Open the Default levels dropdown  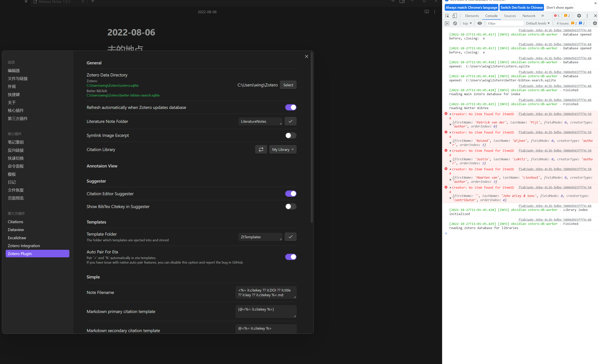click(x=538, y=23)
